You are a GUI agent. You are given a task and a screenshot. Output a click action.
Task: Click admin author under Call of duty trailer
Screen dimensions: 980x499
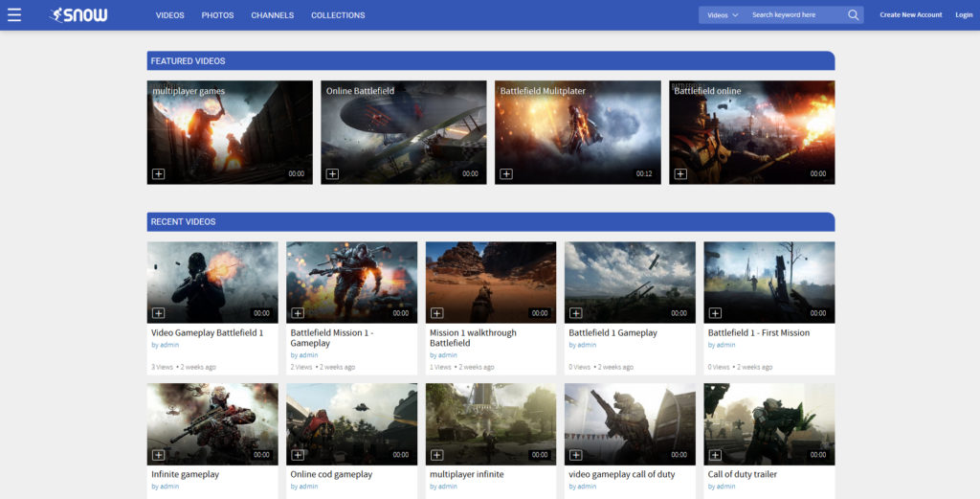(726, 486)
